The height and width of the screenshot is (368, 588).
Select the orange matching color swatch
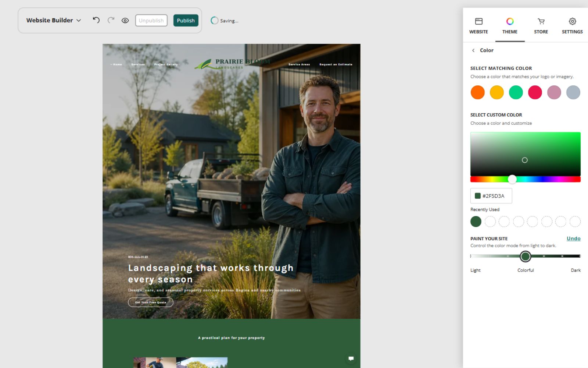pos(477,92)
